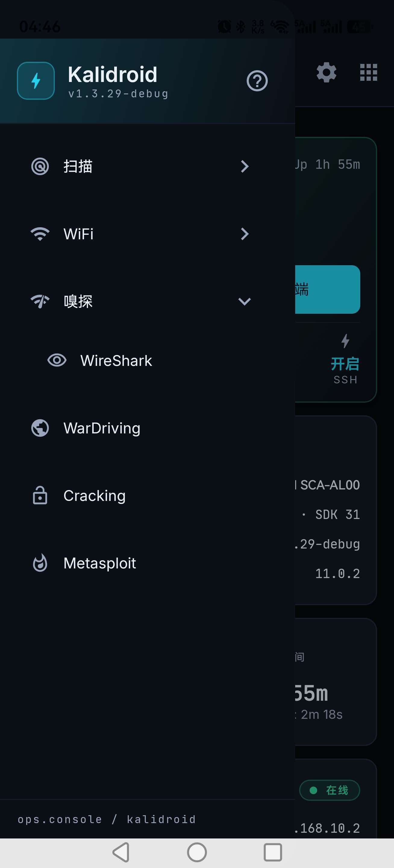Tap the flame icon beside Metasploit

(x=40, y=563)
